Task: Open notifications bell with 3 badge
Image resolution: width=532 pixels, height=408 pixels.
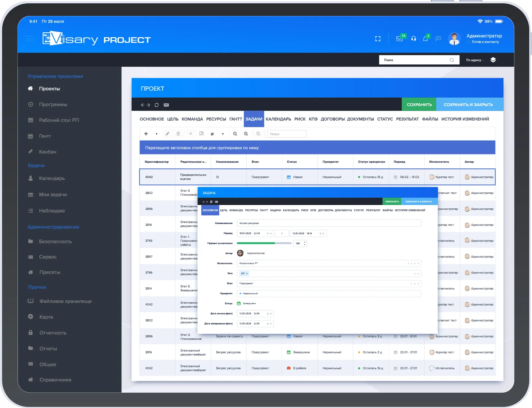Action: tap(425, 39)
